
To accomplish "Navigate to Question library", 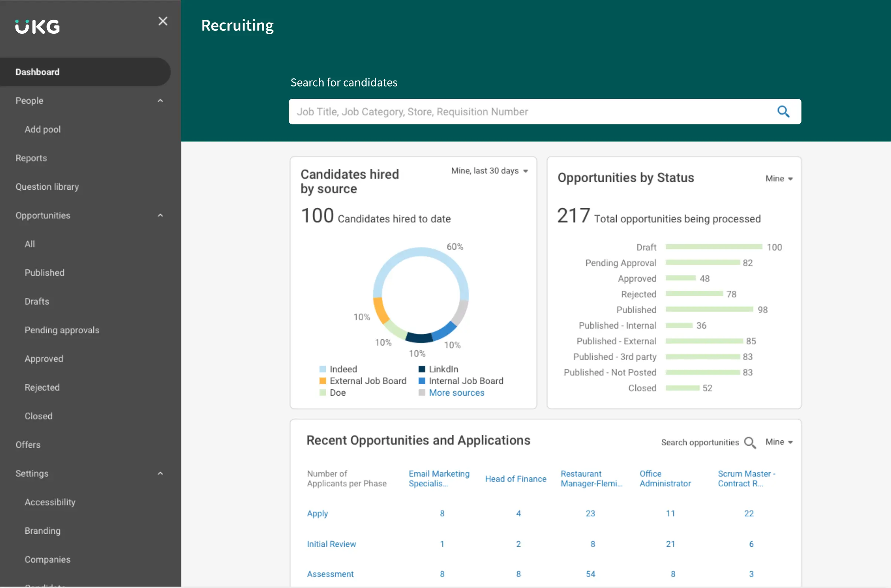I will (x=47, y=186).
